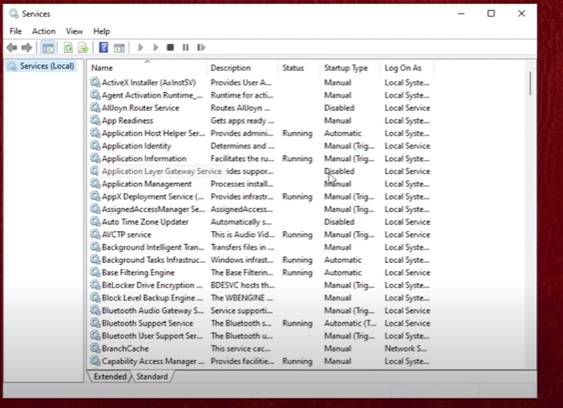Open the Action menu
This screenshot has height=408, width=563.
point(44,31)
